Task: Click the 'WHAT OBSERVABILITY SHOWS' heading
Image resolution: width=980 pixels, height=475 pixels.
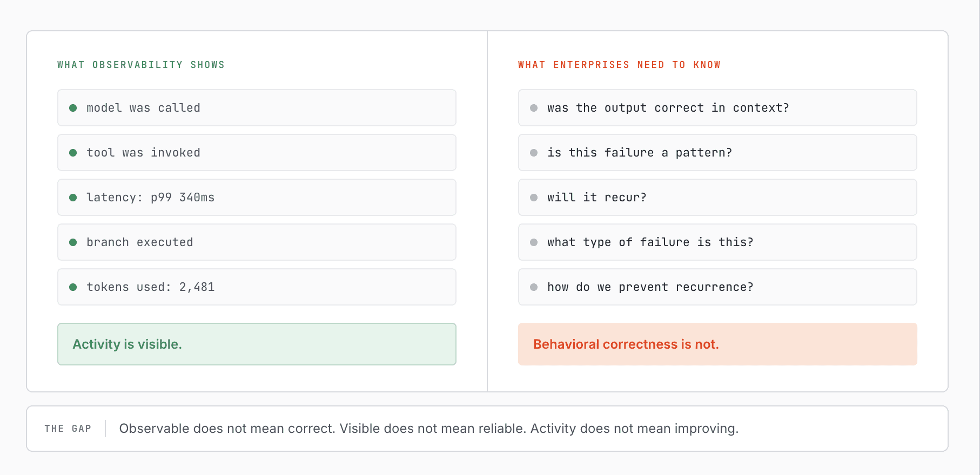Action: (141, 65)
